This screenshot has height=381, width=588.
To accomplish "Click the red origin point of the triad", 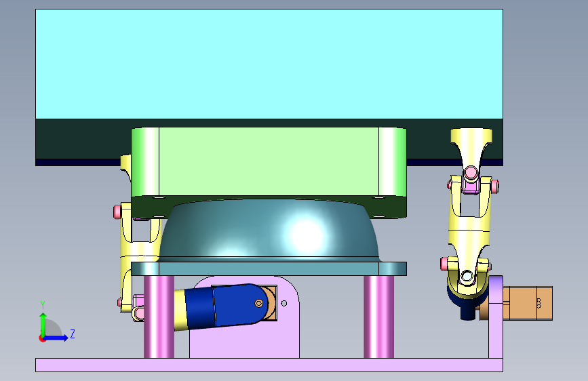I will coord(42,338).
